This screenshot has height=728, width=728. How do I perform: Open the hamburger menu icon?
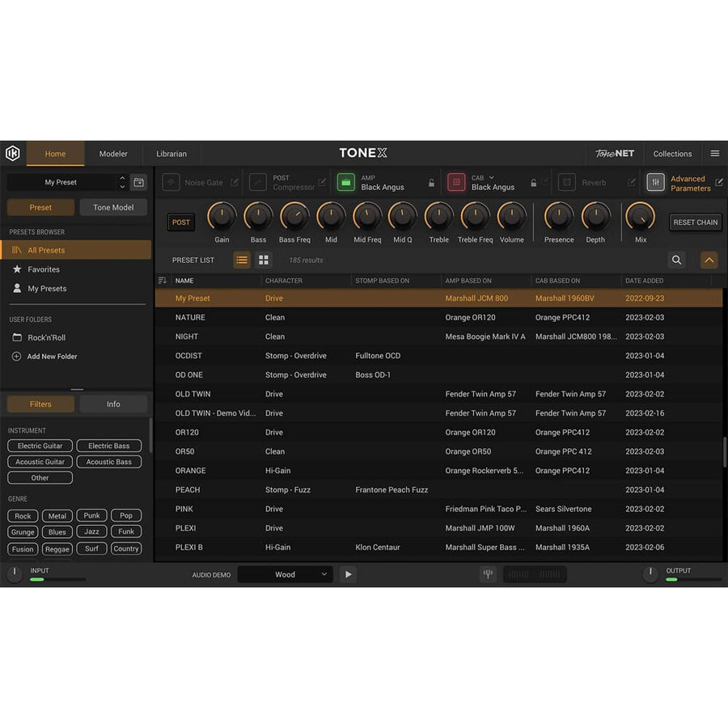pos(714,153)
